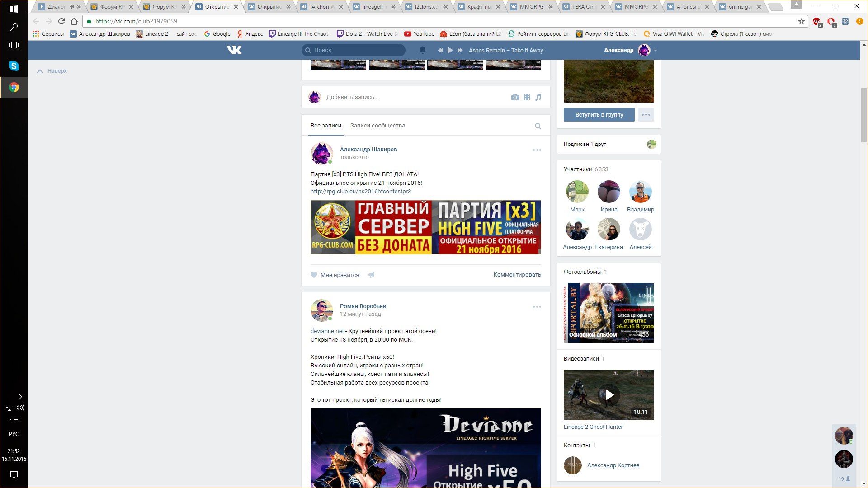Search the wall posts magnifier icon

538,126
